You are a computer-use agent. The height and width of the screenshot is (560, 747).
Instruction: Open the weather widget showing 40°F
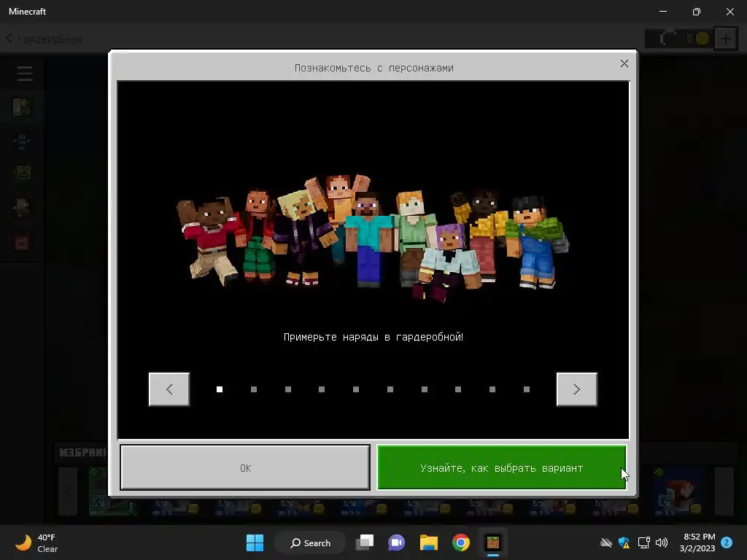tap(36, 542)
